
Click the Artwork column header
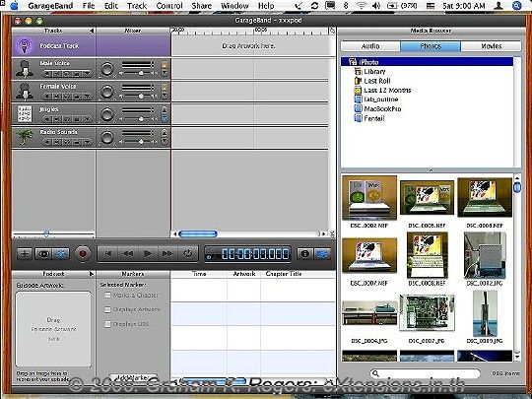(244, 274)
